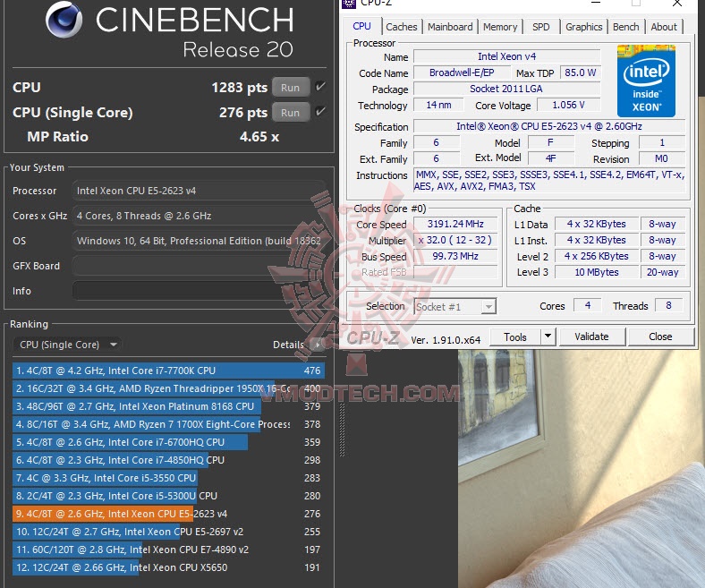Toggle the CPU (Single Core) test checkbox

(320, 111)
